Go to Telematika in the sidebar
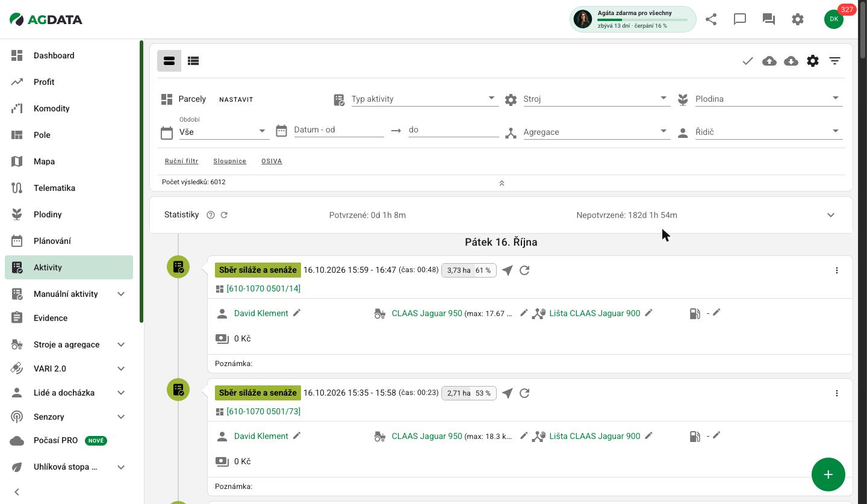Viewport: 867px width, 504px height. (69, 188)
